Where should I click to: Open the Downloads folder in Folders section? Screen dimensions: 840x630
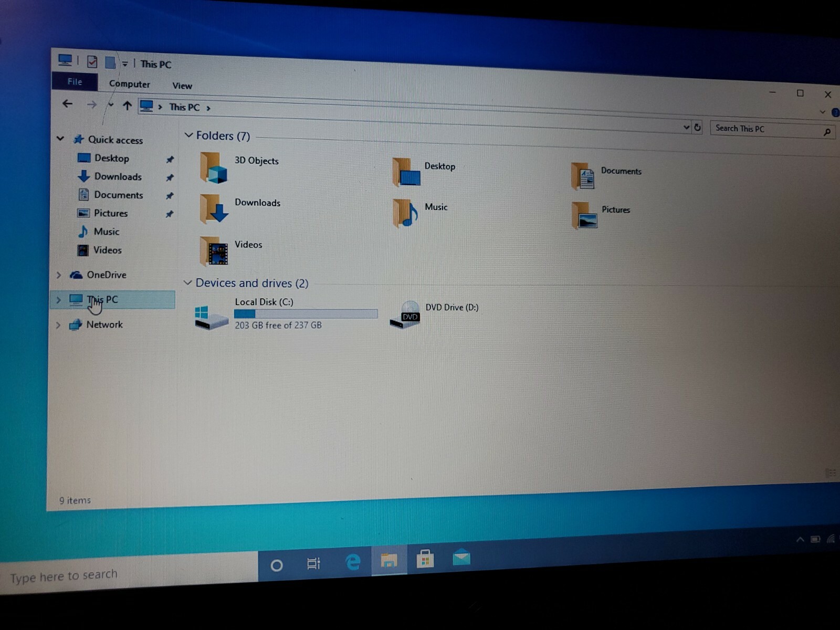240,208
